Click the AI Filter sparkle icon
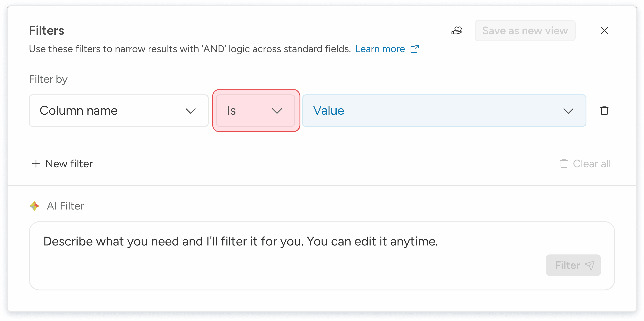 pos(34,206)
